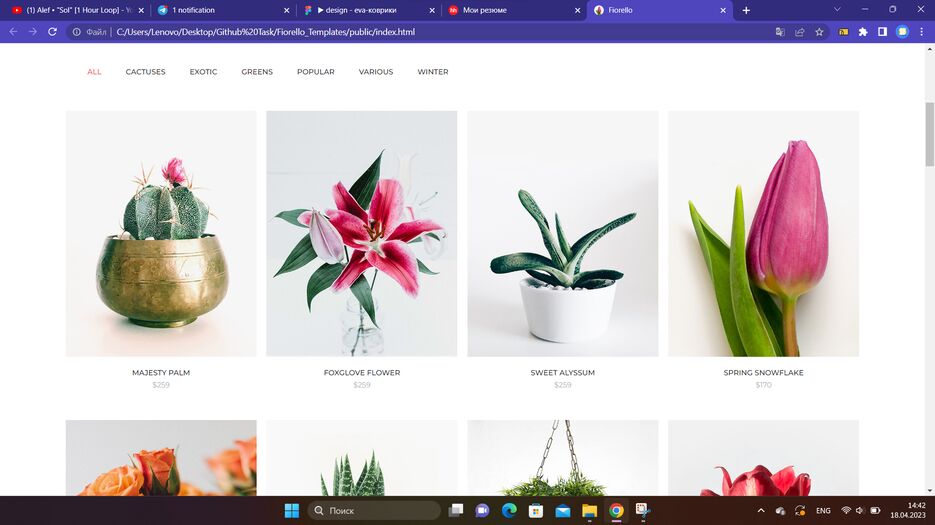Open the Chrome profile avatar

click(x=902, y=32)
